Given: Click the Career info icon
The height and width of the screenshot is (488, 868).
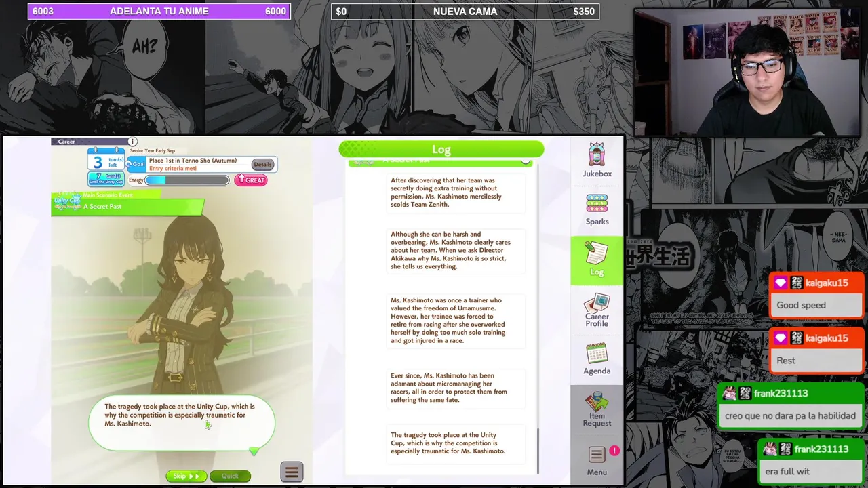Looking at the screenshot, I should click(133, 141).
